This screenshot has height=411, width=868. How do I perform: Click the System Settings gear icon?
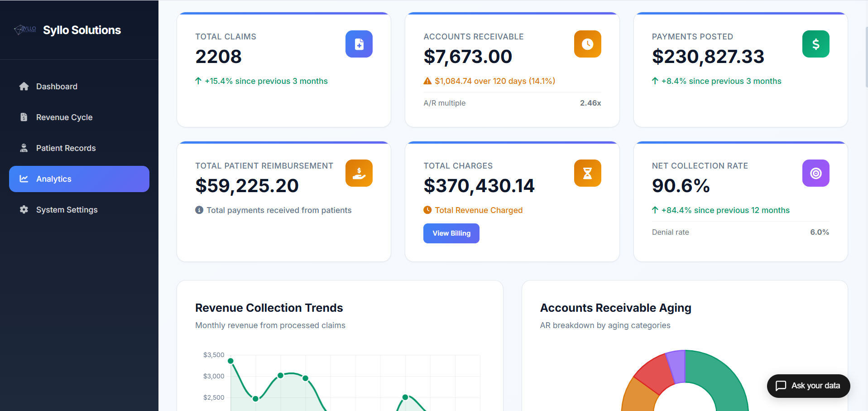click(24, 210)
